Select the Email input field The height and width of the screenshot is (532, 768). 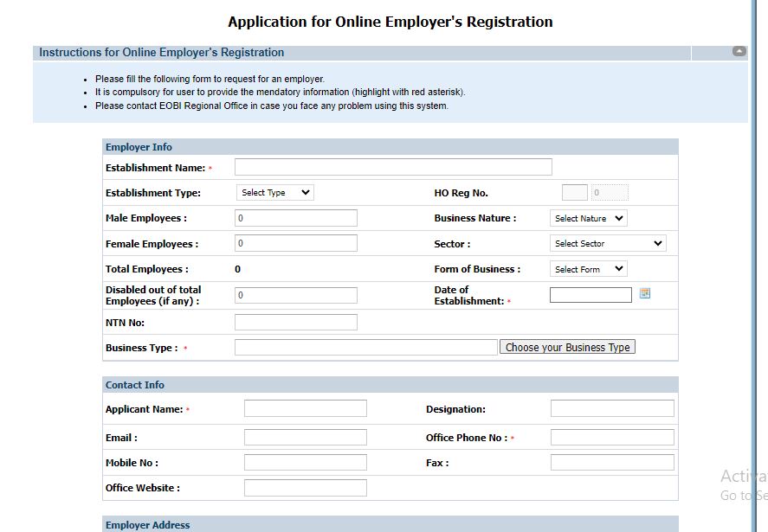305,437
